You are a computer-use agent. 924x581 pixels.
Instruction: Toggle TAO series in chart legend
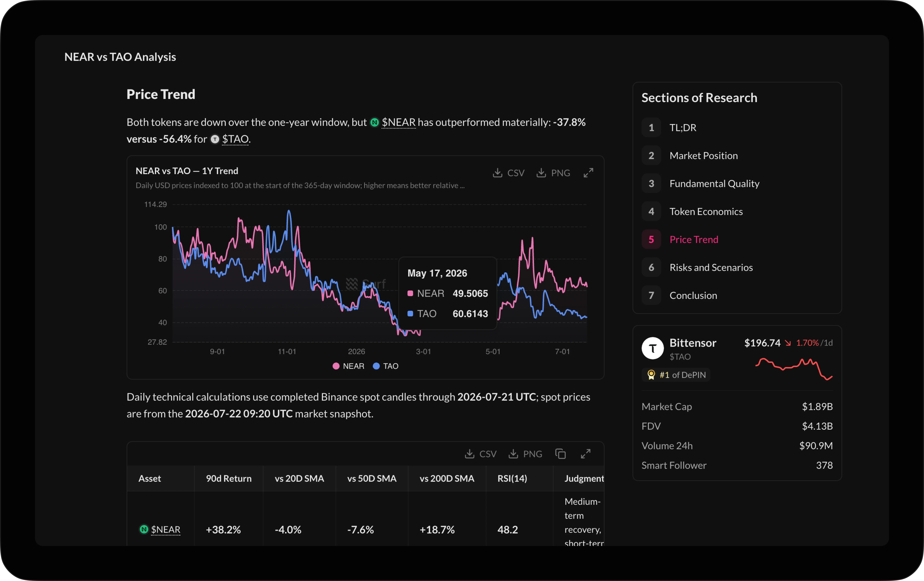(386, 366)
